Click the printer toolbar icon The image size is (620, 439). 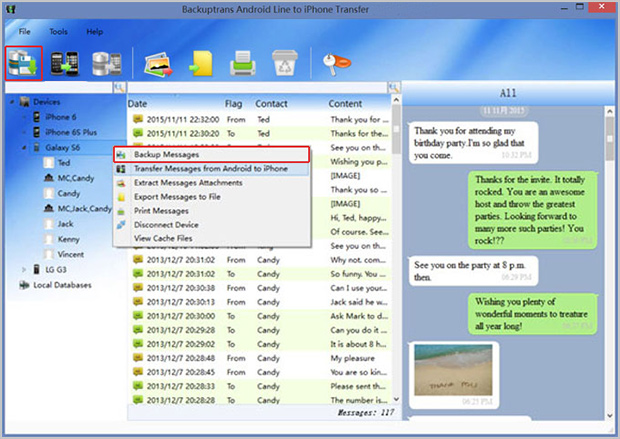[x=242, y=63]
